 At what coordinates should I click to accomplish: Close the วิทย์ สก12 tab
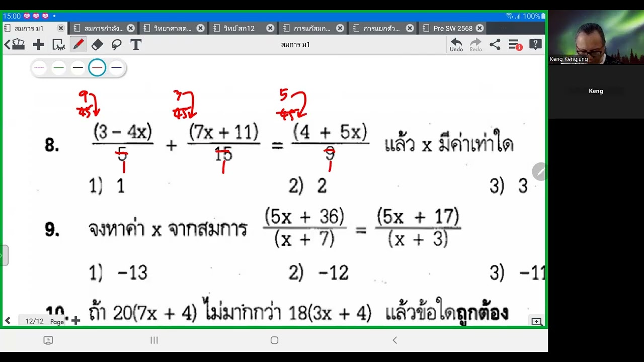click(x=270, y=28)
